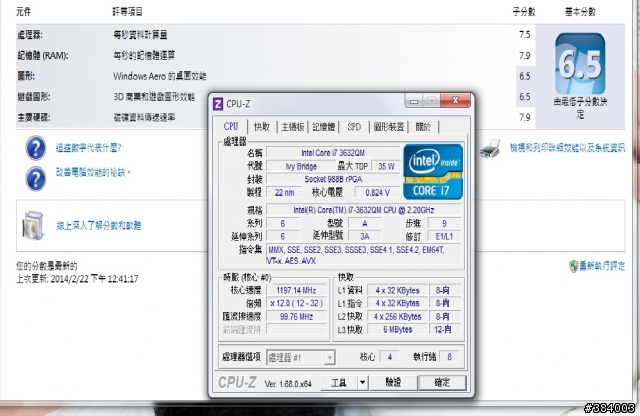
Task: Click the 名稱 field showing Intel Core i7 3632QM
Action: point(333,153)
